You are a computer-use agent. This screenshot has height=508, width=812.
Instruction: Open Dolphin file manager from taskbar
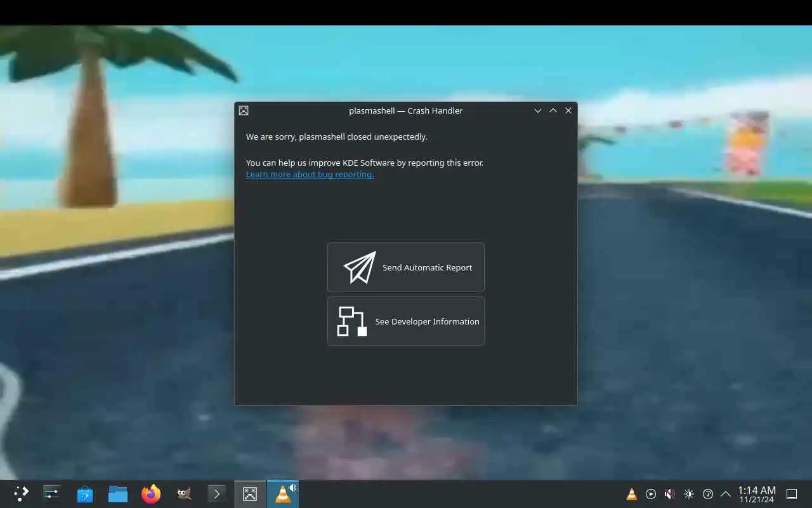pyautogui.click(x=118, y=493)
